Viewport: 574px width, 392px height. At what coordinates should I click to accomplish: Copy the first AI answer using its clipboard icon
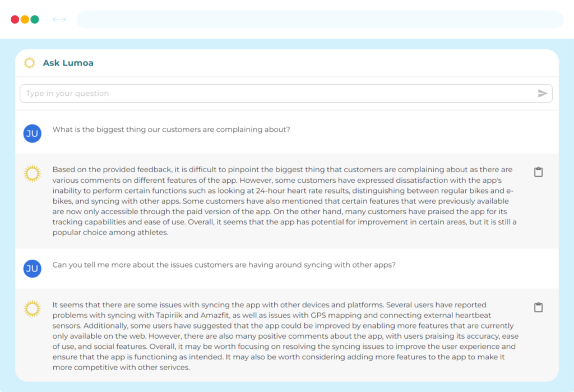[x=538, y=172]
